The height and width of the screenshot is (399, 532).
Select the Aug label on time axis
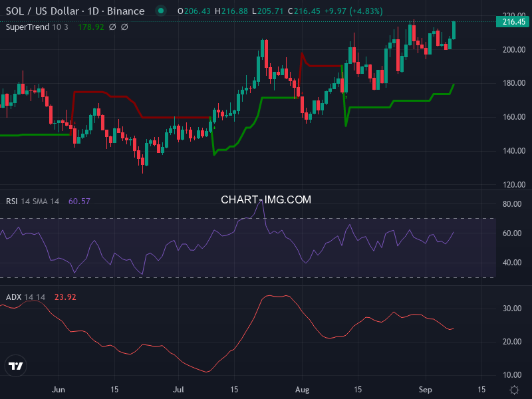coord(303,390)
